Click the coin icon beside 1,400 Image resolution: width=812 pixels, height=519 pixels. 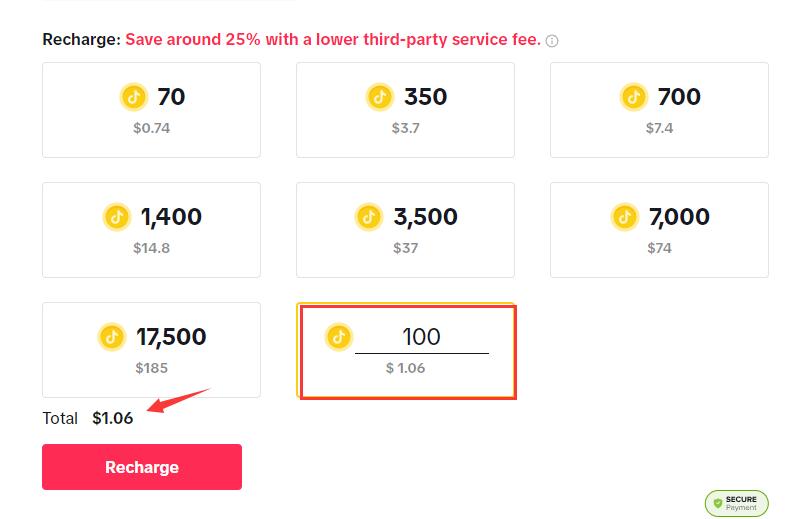tap(117, 217)
